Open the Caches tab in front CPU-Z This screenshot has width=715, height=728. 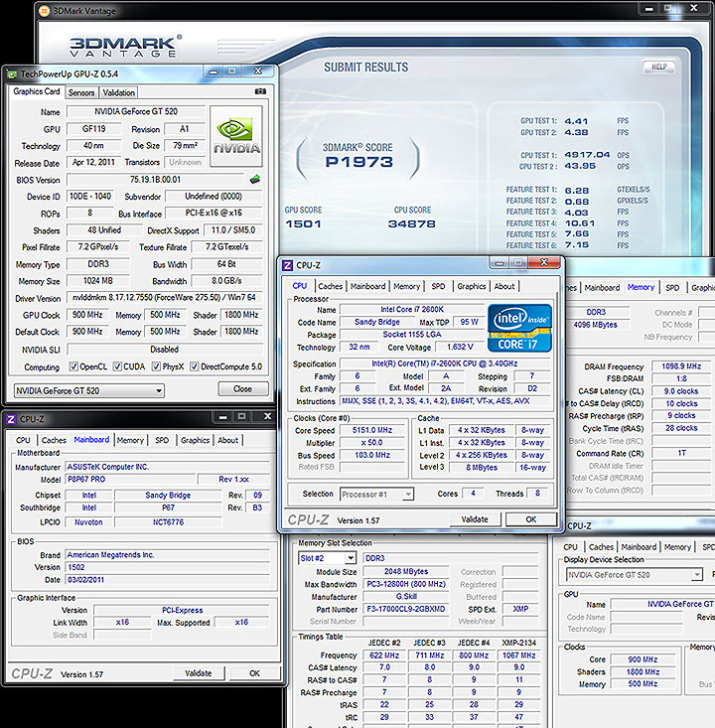[x=330, y=286]
